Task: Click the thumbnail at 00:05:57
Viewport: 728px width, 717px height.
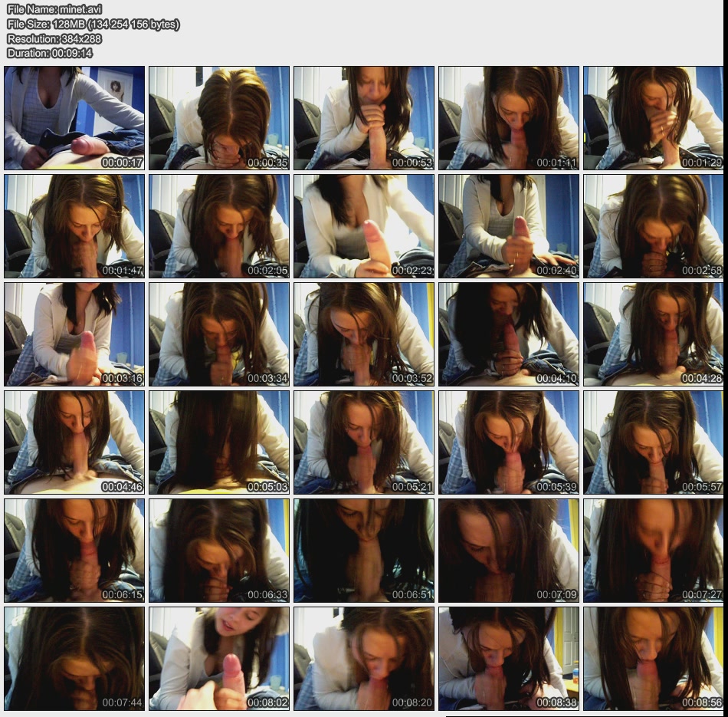Action: pyautogui.click(x=654, y=442)
